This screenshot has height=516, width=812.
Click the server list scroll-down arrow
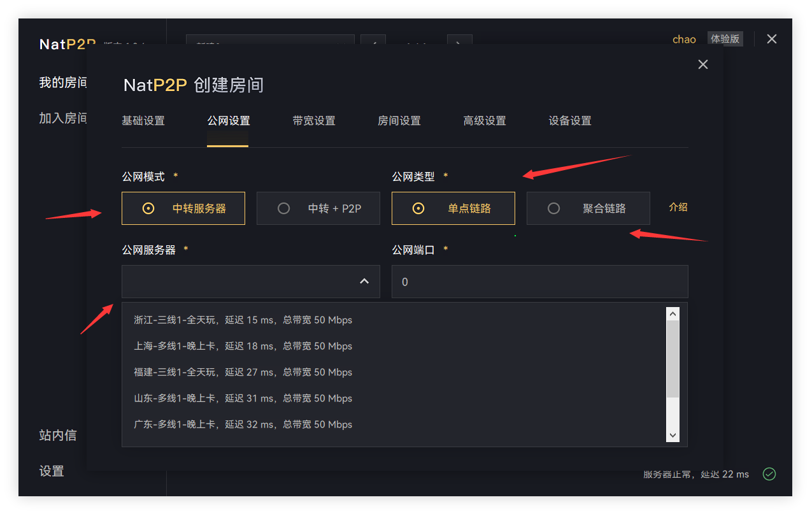tap(673, 435)
